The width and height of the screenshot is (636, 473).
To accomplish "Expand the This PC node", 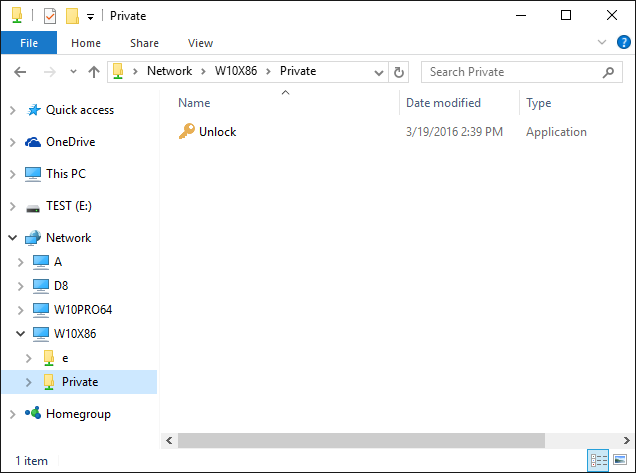I will click(13, 174).
